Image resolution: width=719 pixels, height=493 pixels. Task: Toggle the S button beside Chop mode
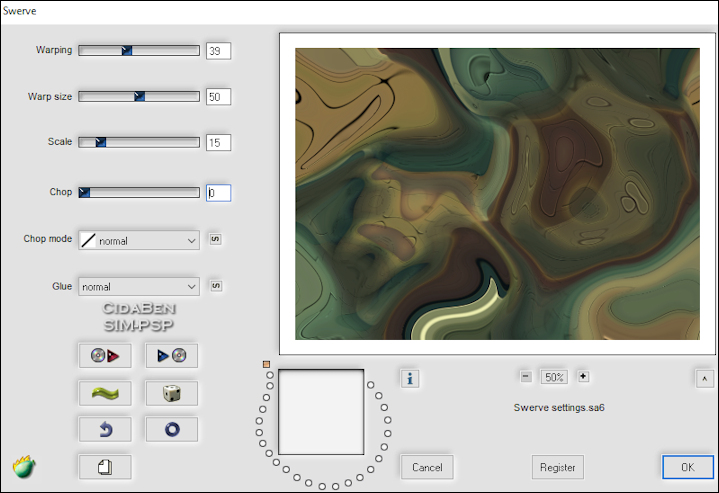[215, 239]
